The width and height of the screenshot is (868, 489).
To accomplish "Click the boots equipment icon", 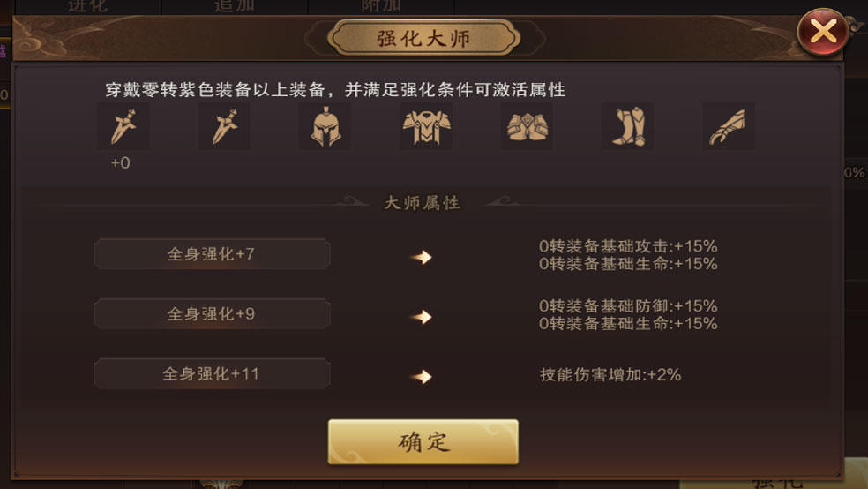I will point(628,126).
